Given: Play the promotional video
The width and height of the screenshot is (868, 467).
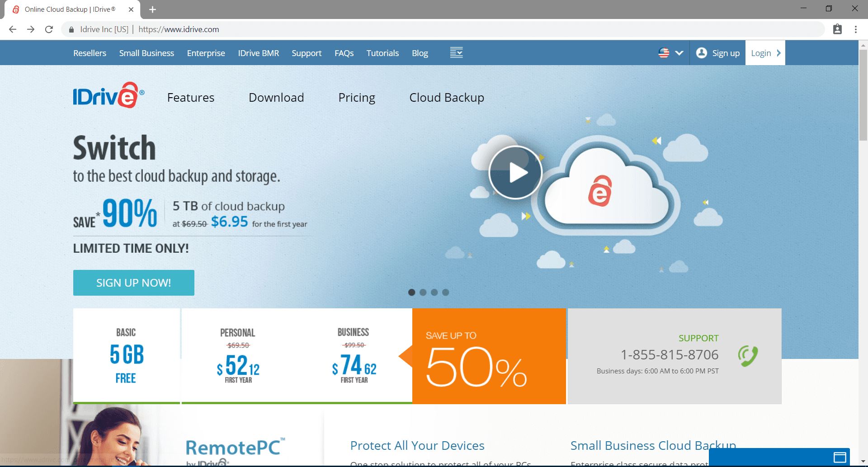Looking at the screenshot, I should 515,172.
